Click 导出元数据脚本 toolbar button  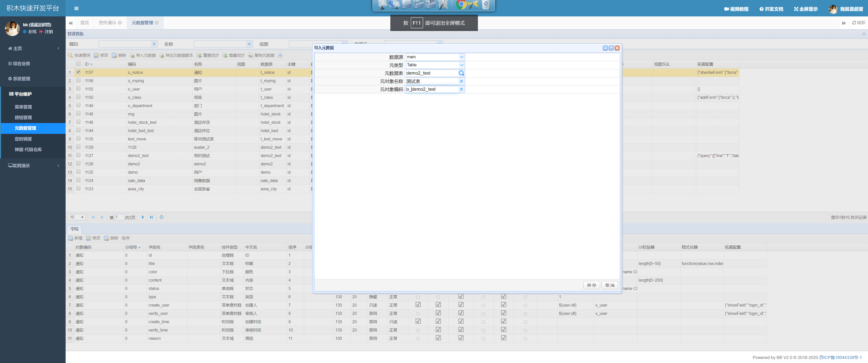(176, 55)
